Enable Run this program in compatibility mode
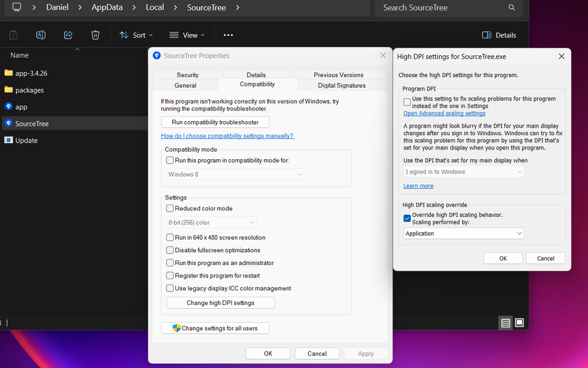Image resolution: width=588 pixels, height=368 pixels. pos(170,160)
